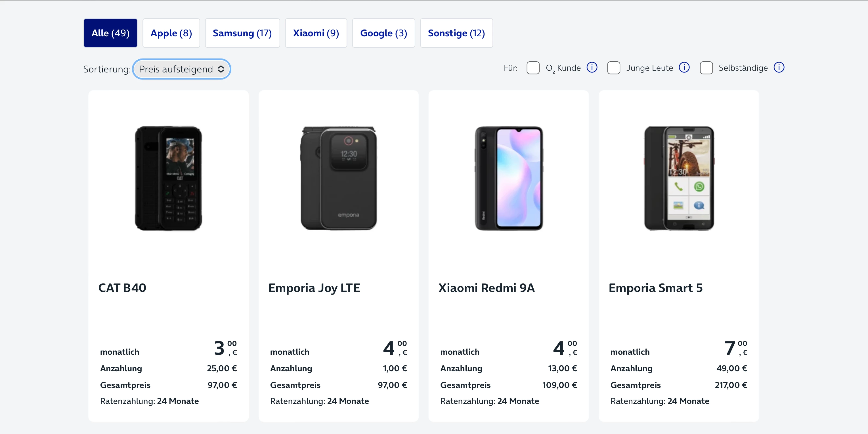
Task: Open the Preis aufsteigend sorting dropdown
Action: [182, 69]
